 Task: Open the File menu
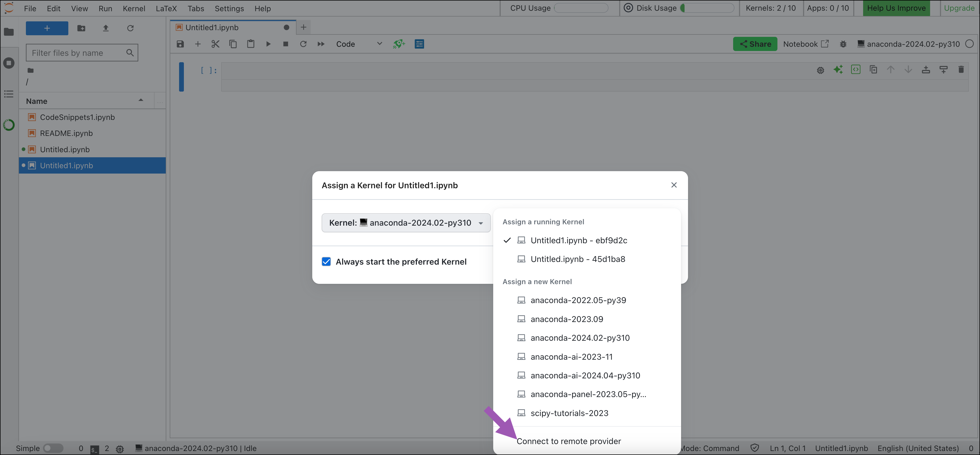click(x=30, y=8)
